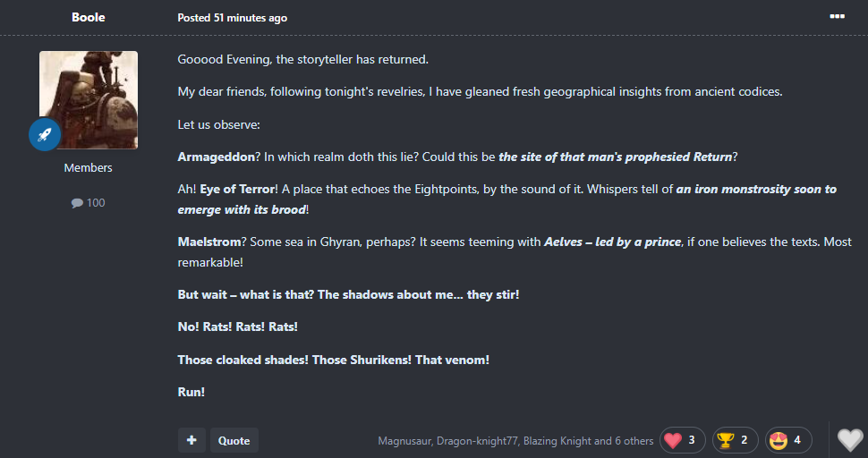The width and height of the screenshot is (868, 458).
Task: Click Boole's avatar image
Action: pyautogui.click(x=88, y=99)
